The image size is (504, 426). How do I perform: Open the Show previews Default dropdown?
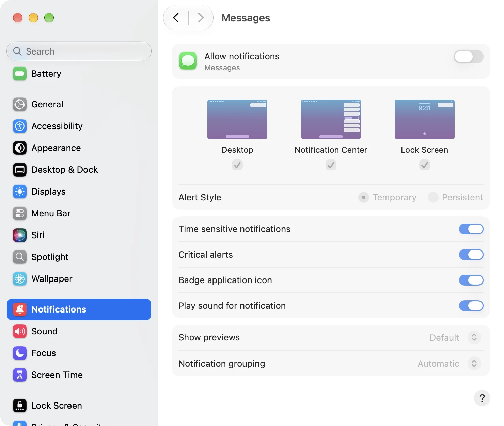pos(455,337)
